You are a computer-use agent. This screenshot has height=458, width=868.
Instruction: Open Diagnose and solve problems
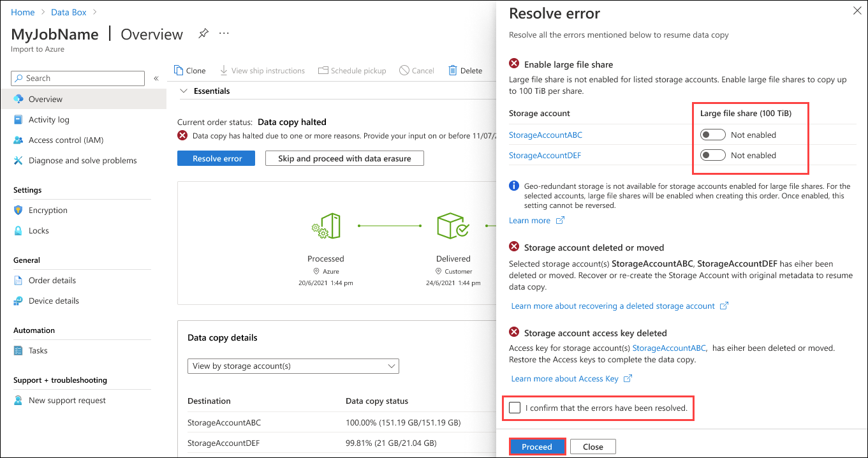click(x=83, y=160)
